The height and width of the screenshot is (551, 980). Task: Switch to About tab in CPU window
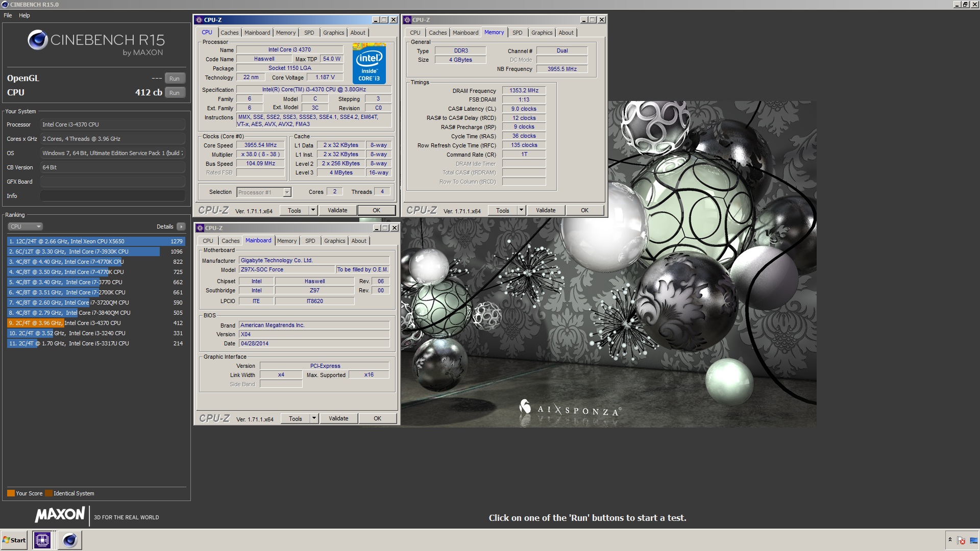pyautogui.click(x=358, y=33)
